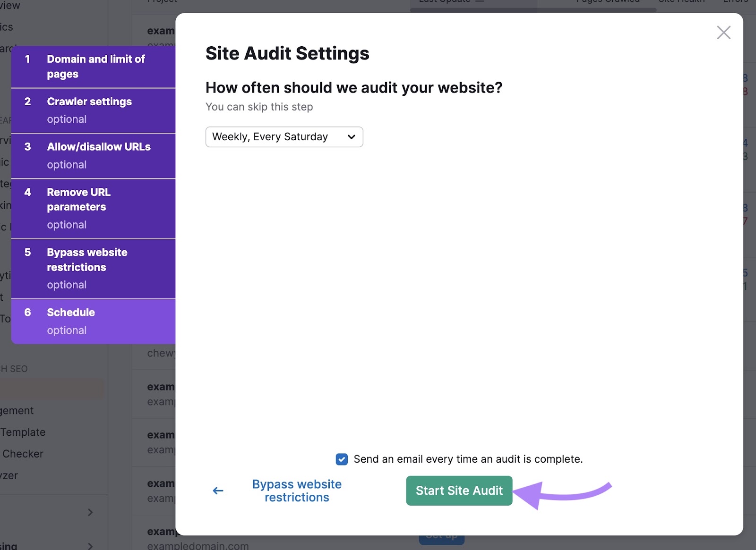Screen dimensions: 756x550
Task: Click the chevron inside the frequency selector
Action: click(351, 136)
